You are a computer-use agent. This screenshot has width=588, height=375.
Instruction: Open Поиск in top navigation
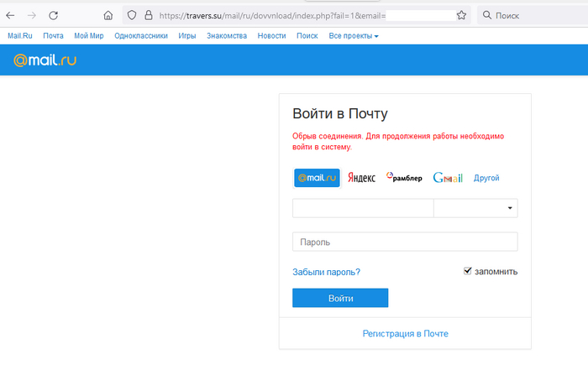(x=307, y=36)
